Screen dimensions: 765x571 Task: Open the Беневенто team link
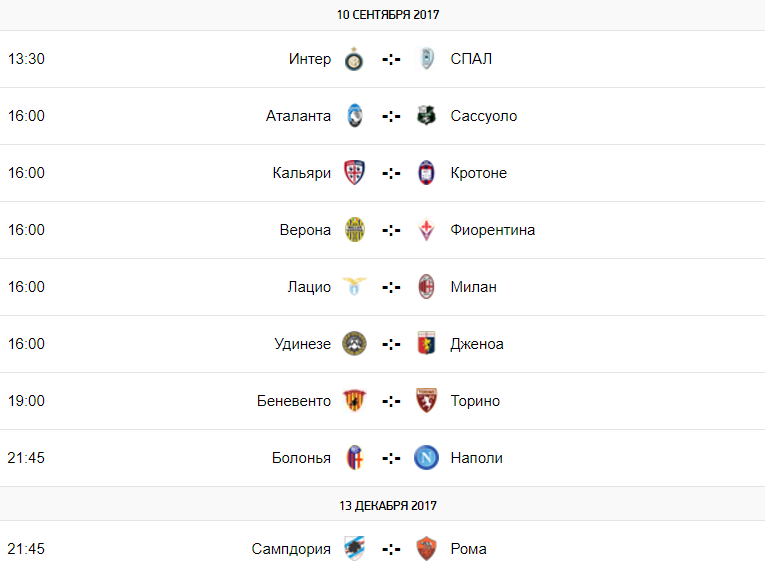294,401
